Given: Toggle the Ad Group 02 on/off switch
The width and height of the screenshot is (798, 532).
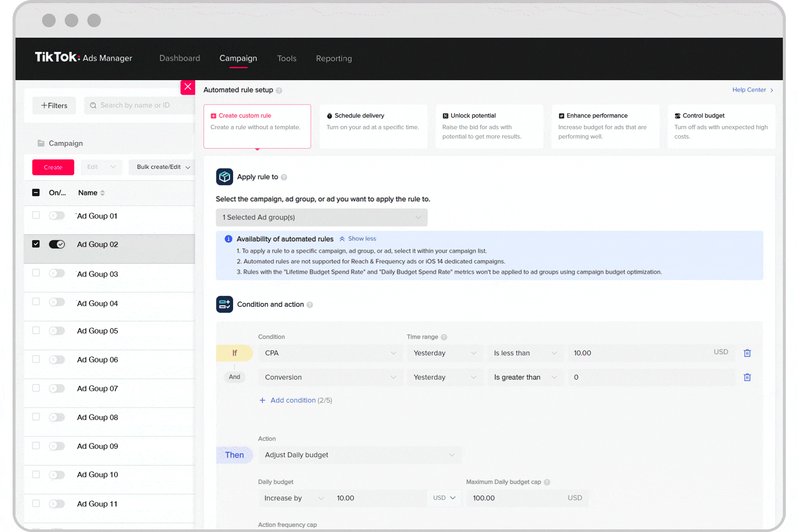Looking at the screenshot, I should (57, 244).
